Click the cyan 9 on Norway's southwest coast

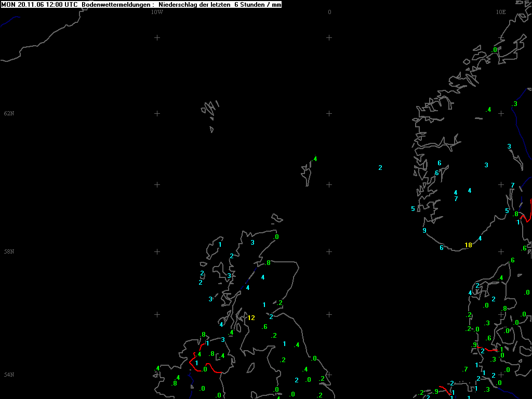point(424,230)
